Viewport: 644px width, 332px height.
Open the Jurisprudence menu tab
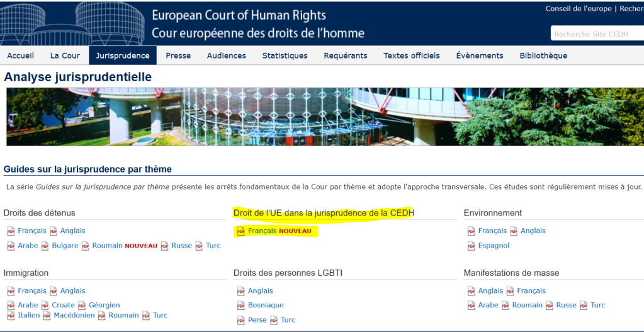pos(123,55)
